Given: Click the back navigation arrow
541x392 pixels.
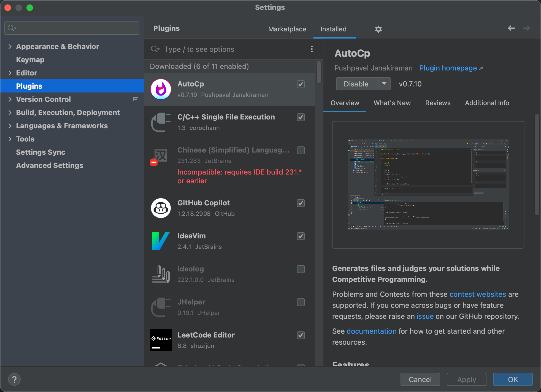Looking at the screenshot, I should point(511,28).
